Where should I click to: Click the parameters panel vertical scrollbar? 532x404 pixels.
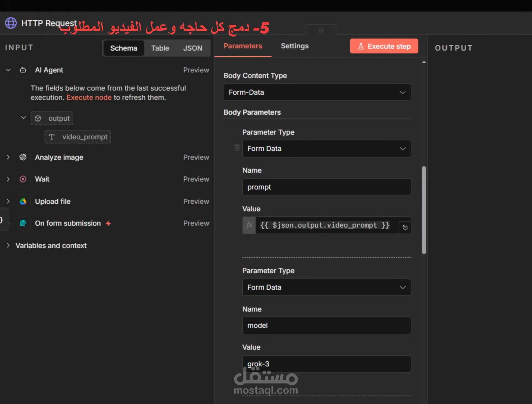click(424, 210)
